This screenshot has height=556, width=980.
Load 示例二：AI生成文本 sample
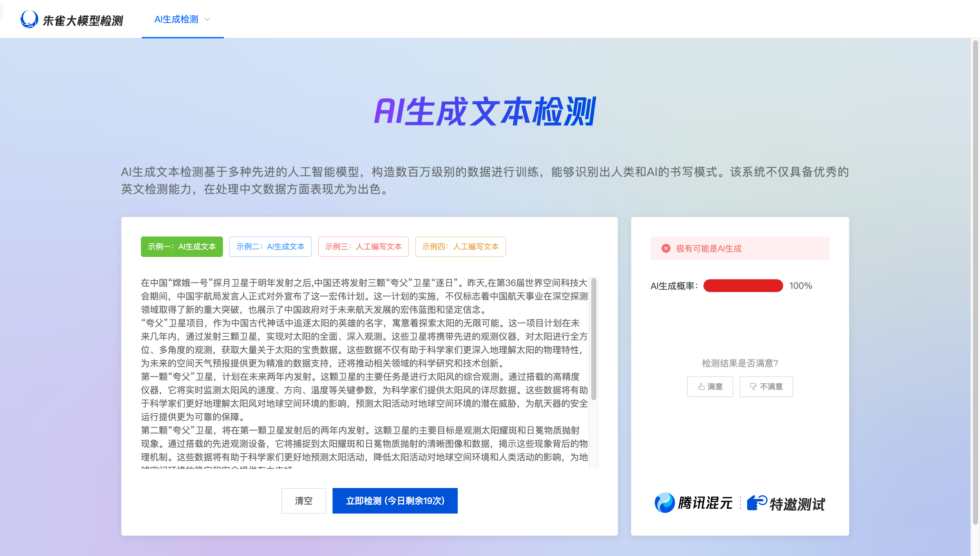tap(270, 247)
